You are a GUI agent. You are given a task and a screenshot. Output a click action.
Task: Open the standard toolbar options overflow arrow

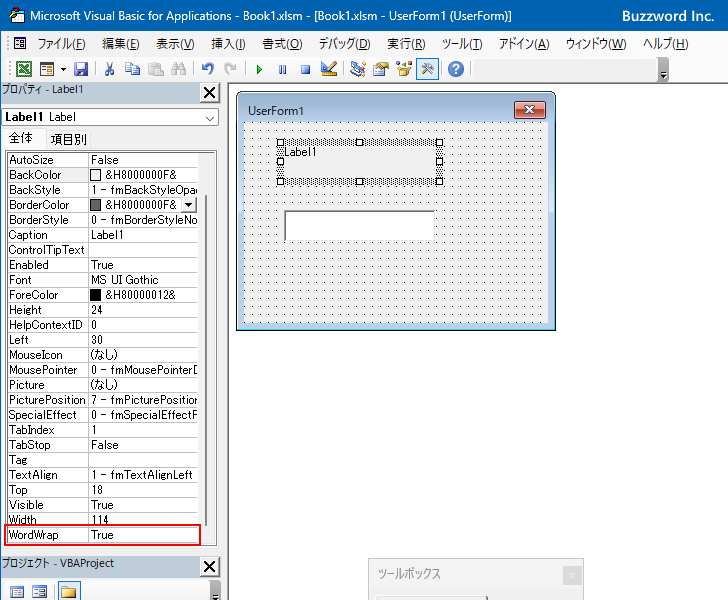click(663, 70)
